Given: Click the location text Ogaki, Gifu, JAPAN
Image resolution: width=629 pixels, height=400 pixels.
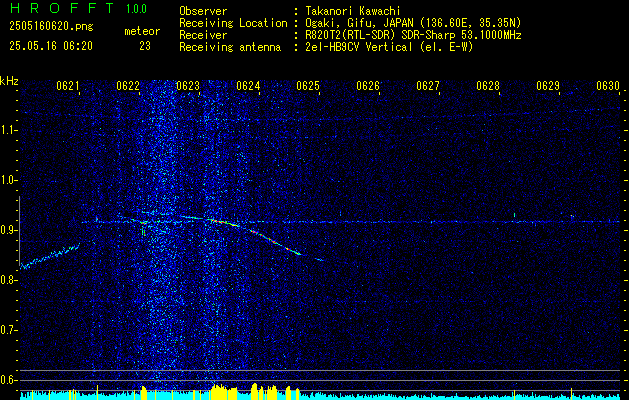Looking at the screenshot, I should click(359, 23).
